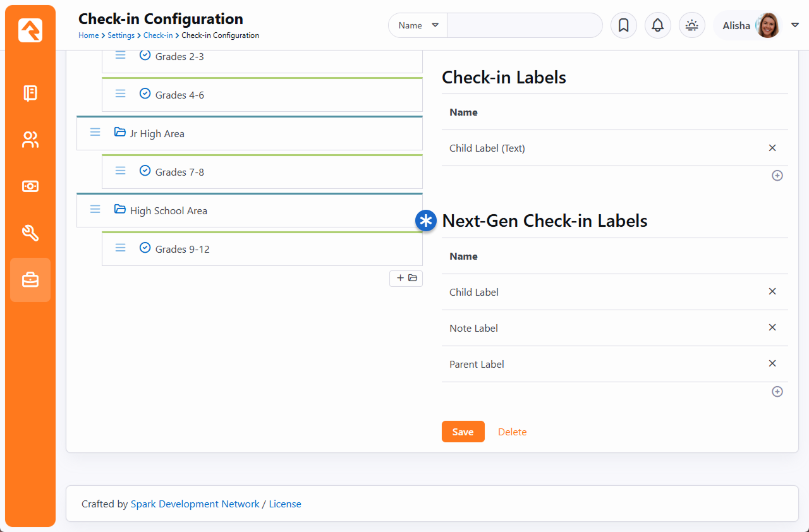Open the wrench Tools sidebar icon

[30, 233]
